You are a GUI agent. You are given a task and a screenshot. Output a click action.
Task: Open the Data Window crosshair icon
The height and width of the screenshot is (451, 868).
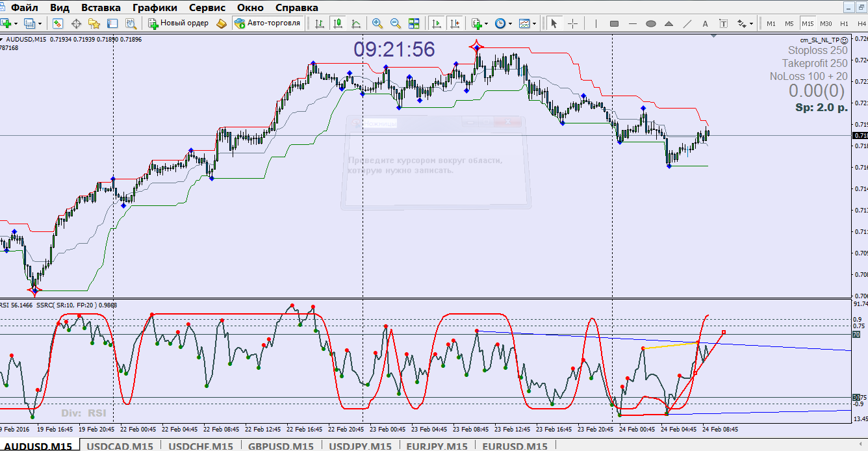(76, 23)
